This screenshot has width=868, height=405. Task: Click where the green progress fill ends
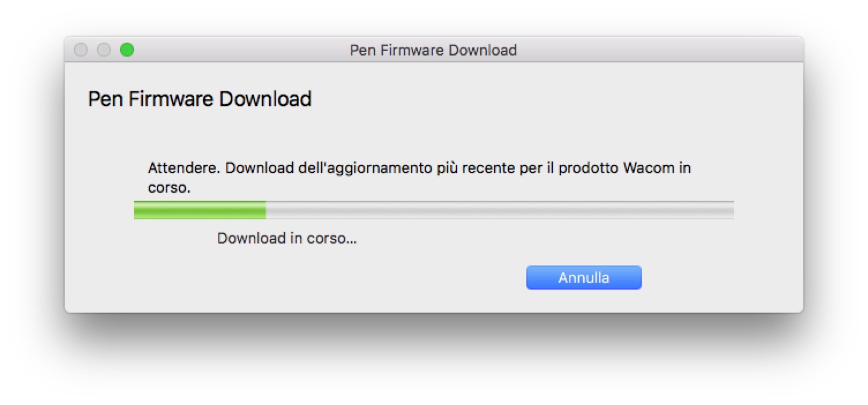coord(265,210)
